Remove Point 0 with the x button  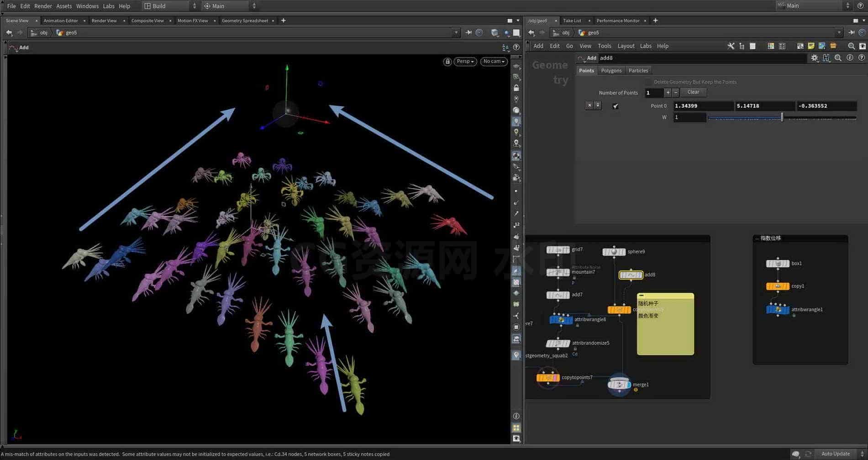click(589, 106)
